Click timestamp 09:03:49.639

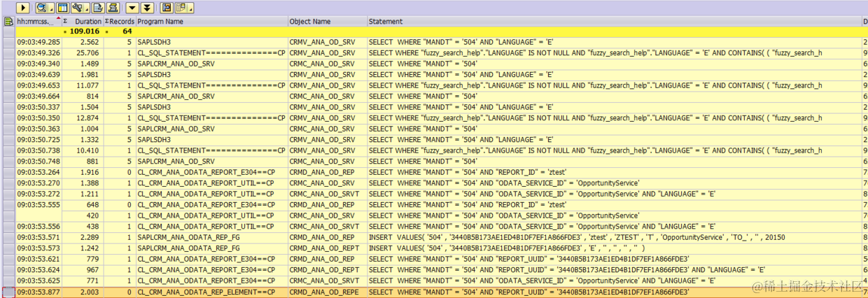tap(38, 75)
